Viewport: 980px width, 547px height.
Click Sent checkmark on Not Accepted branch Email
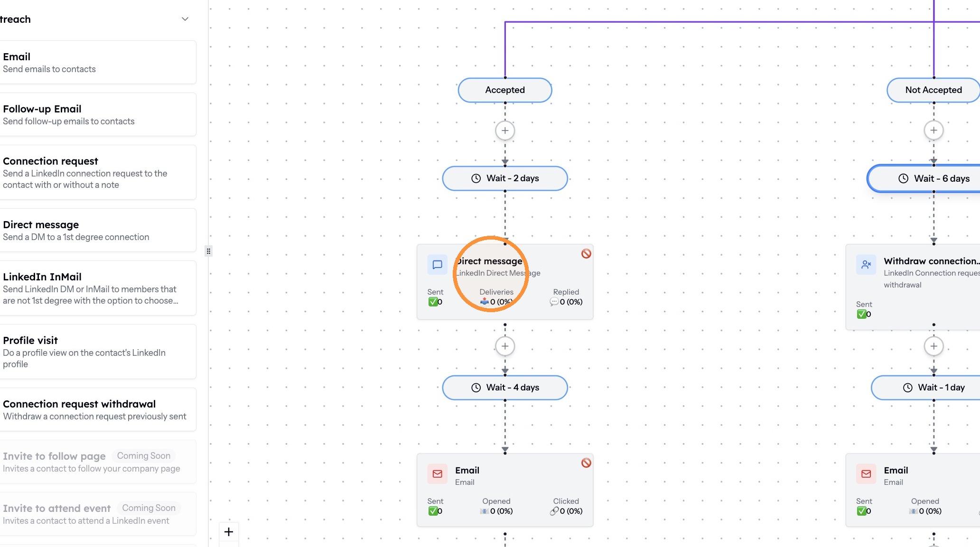[x=861, y=511]
